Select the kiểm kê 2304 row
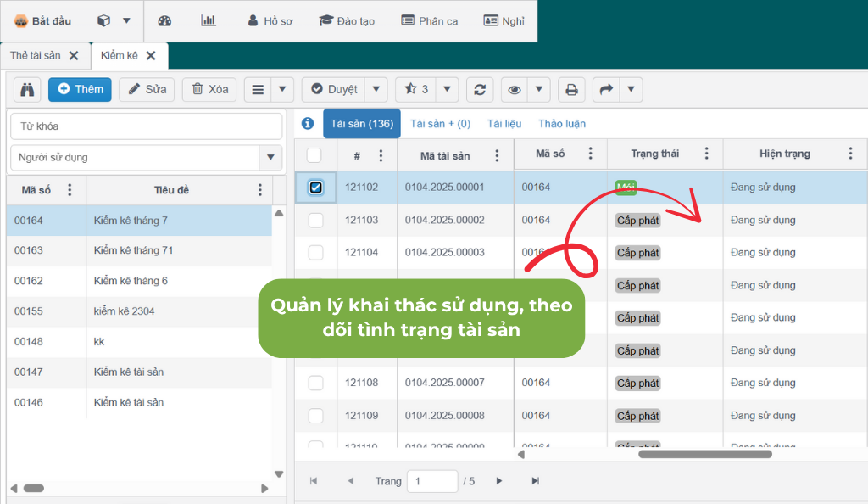 [x=140, y=311]
